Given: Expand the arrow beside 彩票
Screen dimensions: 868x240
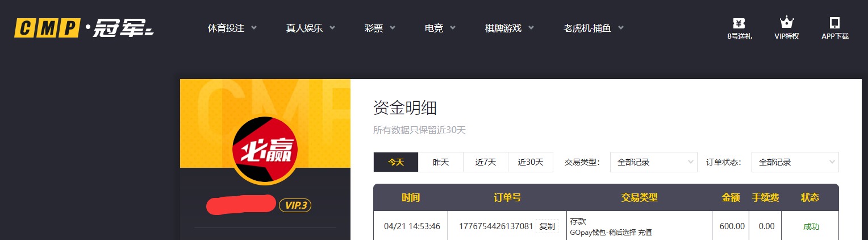Looking at the screenshot, I should pyautogui.click(x=392, y=28).
